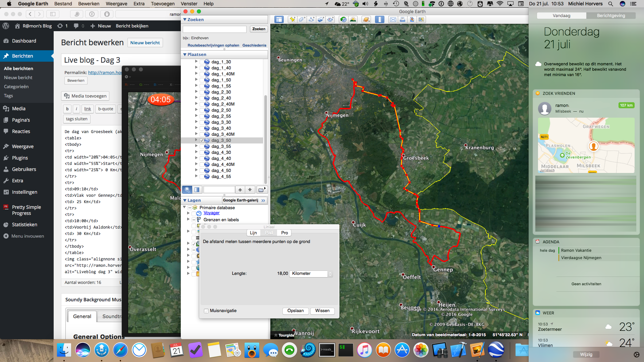The image size is (644, 362).
Task: Click the Routebeschrijvingen ophalen link
Action: pyautogui.click(x=213, y=45)
